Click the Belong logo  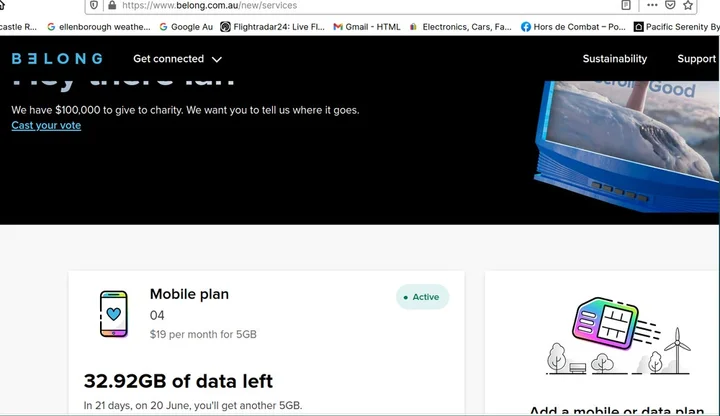pos(57,59)
